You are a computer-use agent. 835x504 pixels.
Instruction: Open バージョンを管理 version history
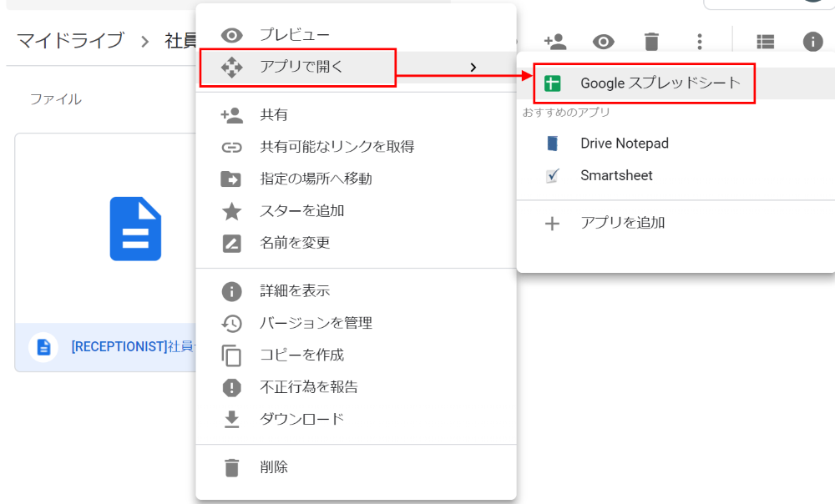316,323
